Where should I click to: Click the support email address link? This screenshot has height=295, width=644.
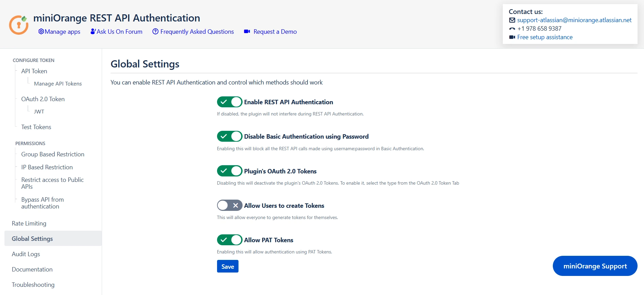click(x=574, y=20)
